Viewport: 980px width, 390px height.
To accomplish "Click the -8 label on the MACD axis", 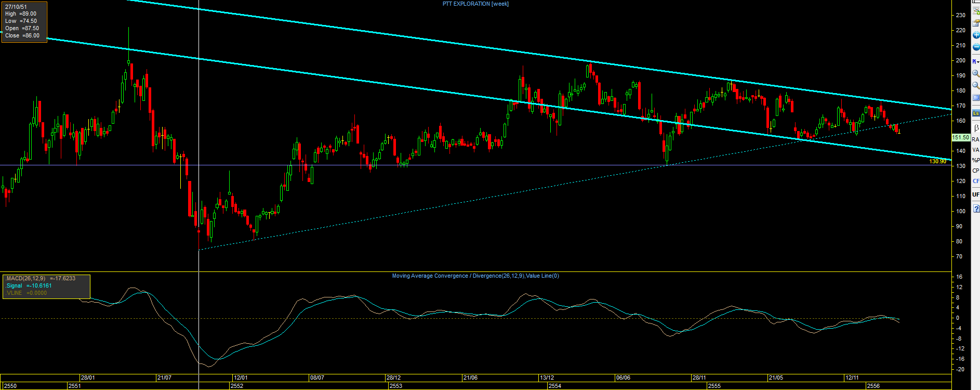I will [959, 339].
